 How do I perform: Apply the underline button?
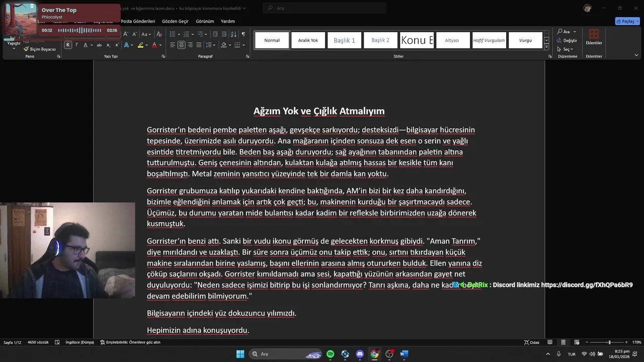[86, 45]
